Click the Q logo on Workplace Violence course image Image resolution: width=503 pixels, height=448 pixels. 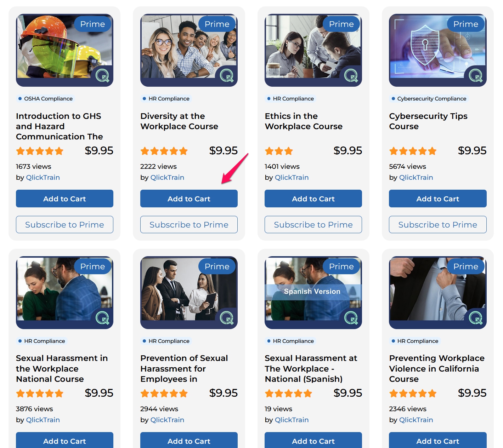coord(476,317)
